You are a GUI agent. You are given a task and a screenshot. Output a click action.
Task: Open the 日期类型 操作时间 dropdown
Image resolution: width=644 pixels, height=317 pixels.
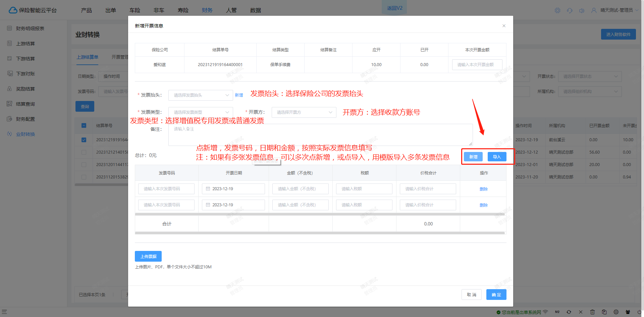(113, 76)
